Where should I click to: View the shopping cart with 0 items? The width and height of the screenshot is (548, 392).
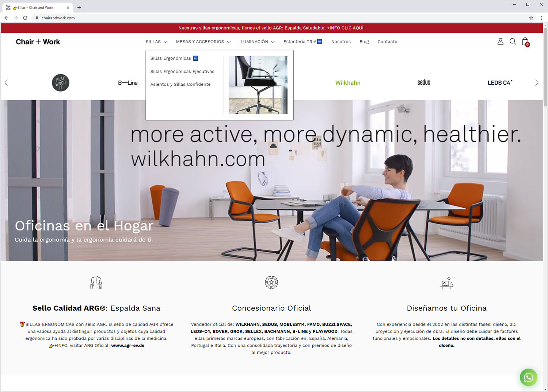[525, 42]
